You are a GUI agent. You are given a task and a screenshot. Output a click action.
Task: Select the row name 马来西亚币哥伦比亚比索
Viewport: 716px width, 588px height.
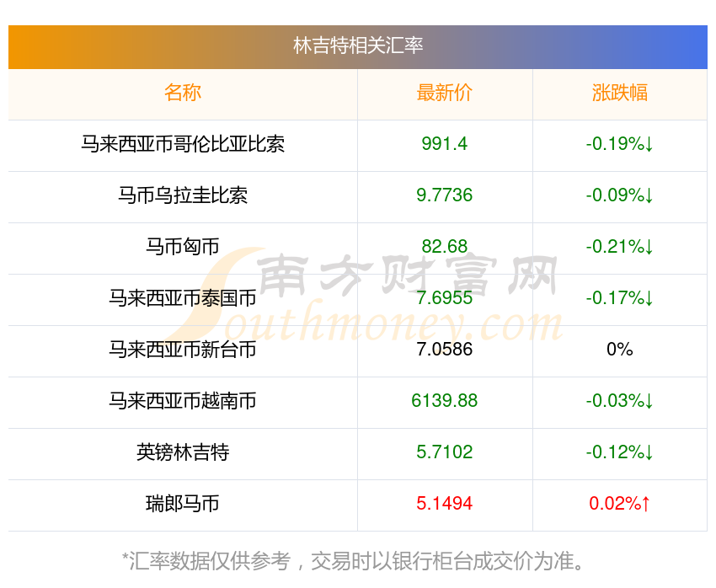pyautogui.click(x=183, y=144)
